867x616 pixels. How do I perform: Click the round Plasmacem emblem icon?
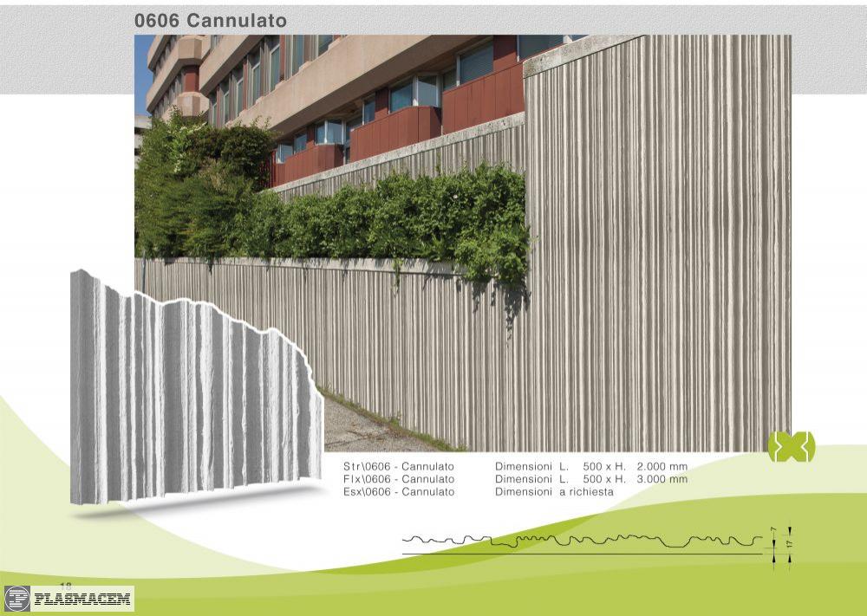[x=16, y=599]
